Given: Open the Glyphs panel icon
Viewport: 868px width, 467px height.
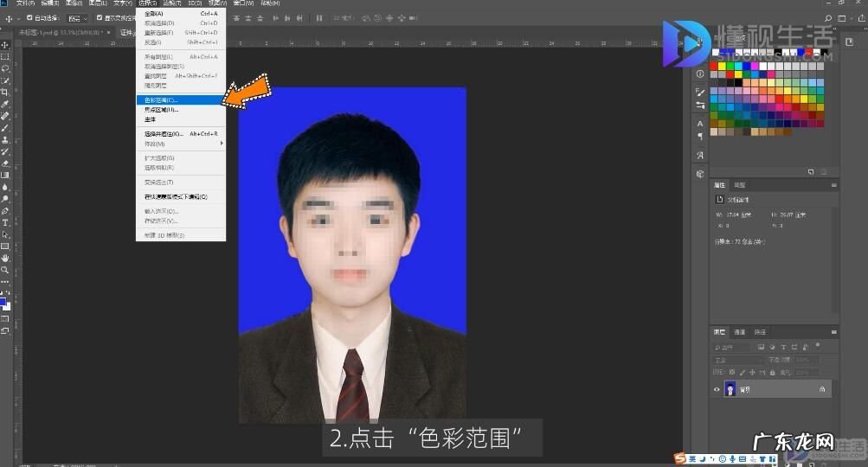Looking at the screenshot, I should 700,156.
